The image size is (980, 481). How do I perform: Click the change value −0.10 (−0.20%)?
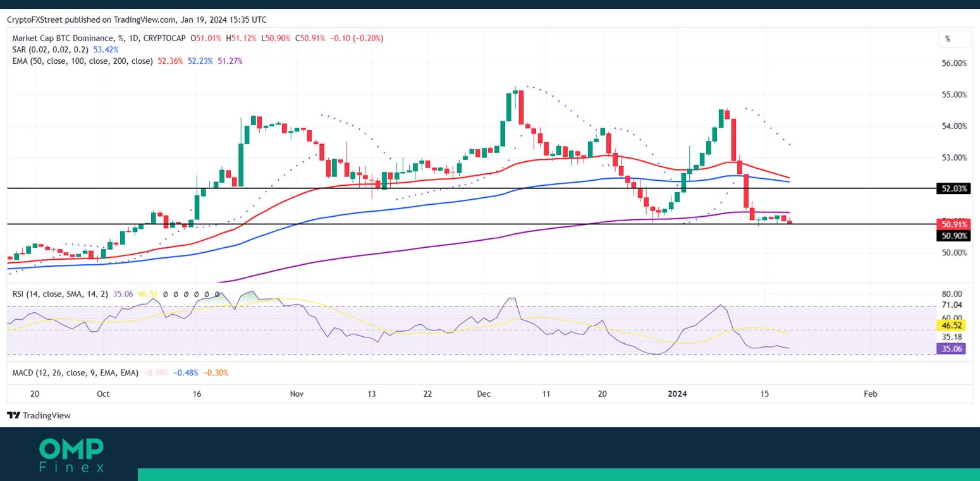(356, 38)
